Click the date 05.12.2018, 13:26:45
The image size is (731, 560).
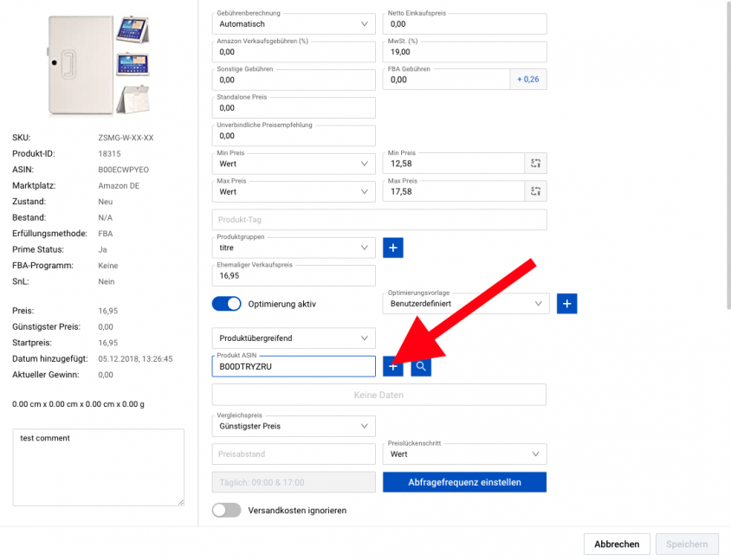click(136, 358)
